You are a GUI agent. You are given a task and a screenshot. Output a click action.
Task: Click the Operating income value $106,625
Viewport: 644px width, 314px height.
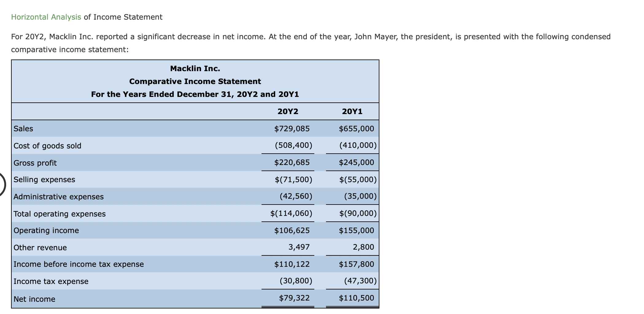tap(293, 230)
